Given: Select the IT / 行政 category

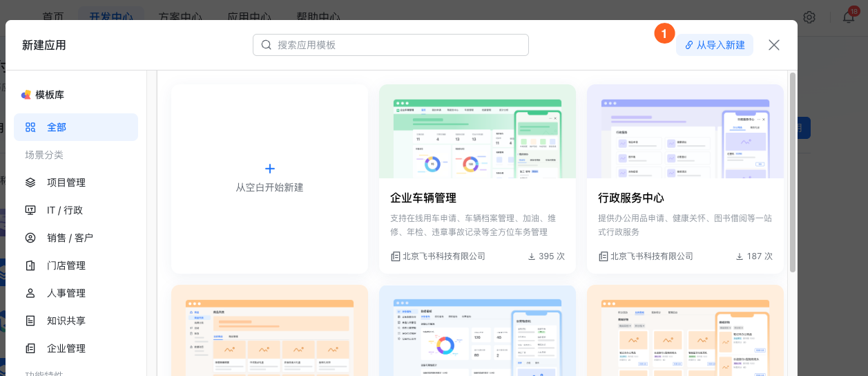Looking at the screenshot, I should [76, 210].
